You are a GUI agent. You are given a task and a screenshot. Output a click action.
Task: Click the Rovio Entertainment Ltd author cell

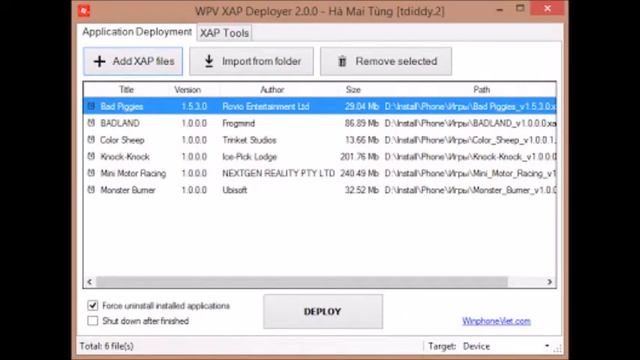(x=266, y=107)
